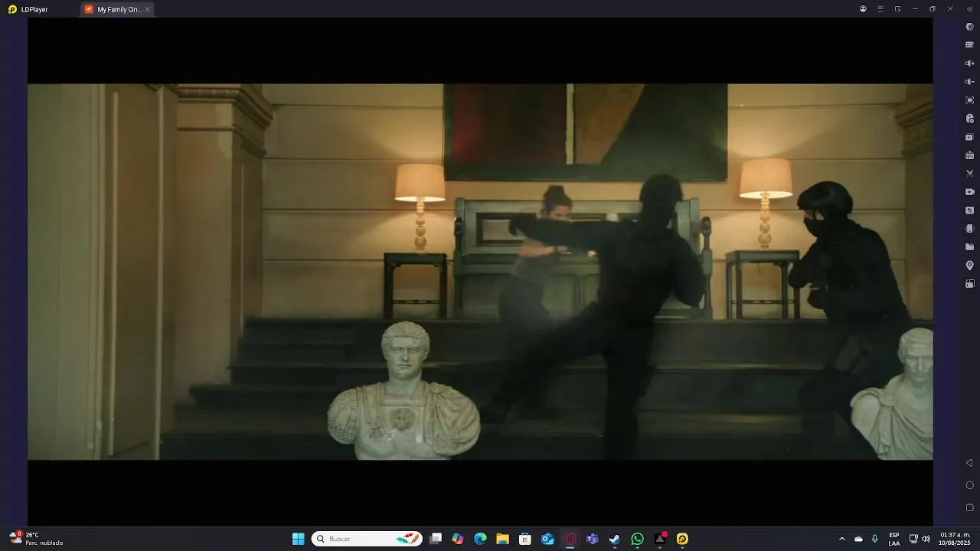Viewport: 980px width, 551px height.
Task: Open Microsoft Edge from the taskbar
Action: click(480, 539)
